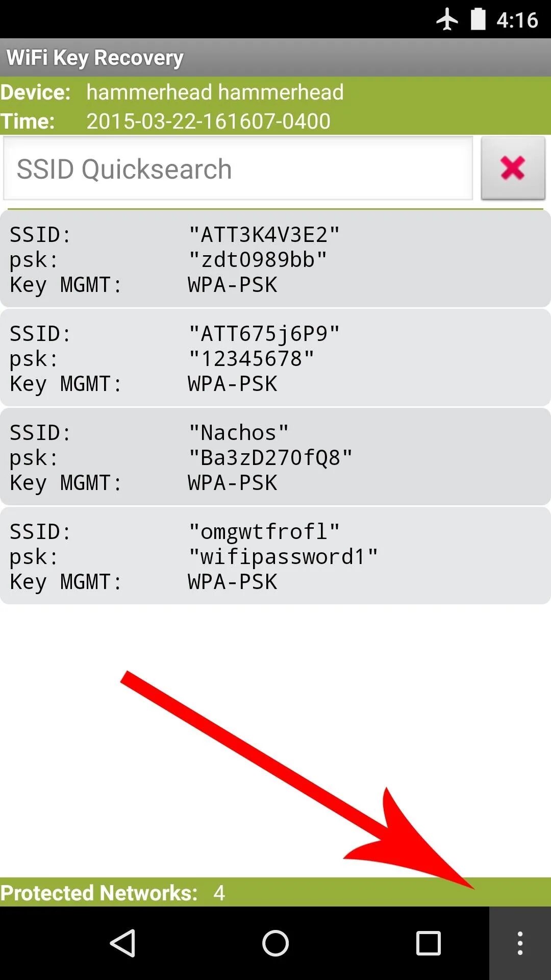Open recent apps with the square button
The width and height of the screenshot is (551, 980).
[428, 943]
